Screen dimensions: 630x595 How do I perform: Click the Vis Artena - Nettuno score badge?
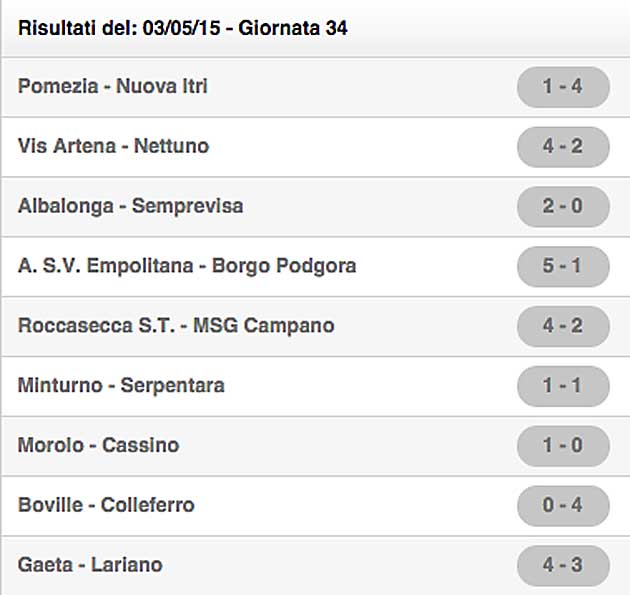click(562, 147)
